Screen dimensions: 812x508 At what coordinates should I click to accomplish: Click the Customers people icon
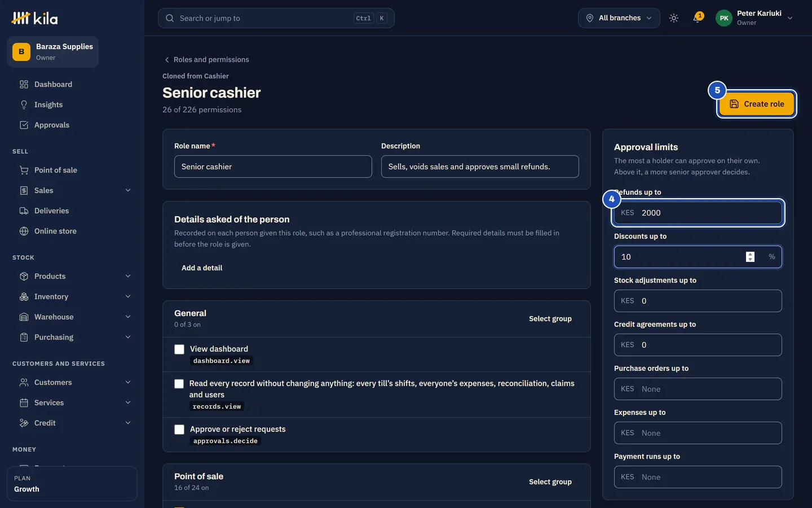pyautogui.click(x=24, y=383)
